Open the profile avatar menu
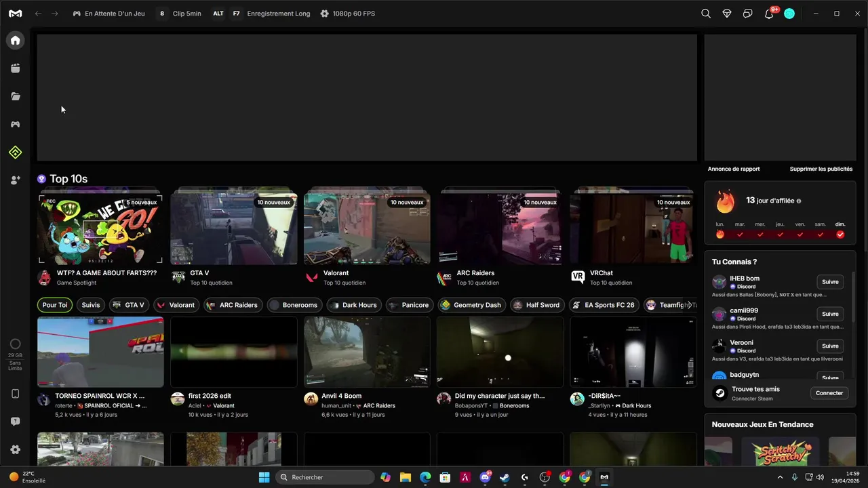This screenshot has width=868, height=488. click(789, 14)
